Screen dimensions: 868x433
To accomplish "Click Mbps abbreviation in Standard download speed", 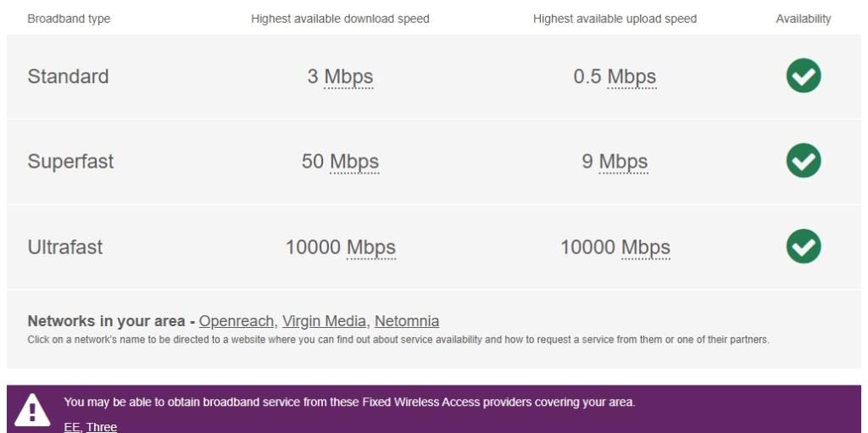I will [348, 77].
